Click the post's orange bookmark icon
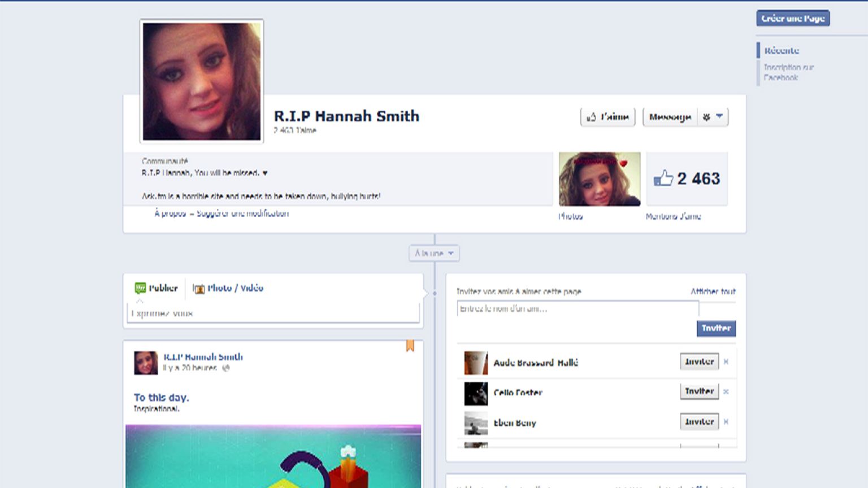 click(x=410, y=345)
